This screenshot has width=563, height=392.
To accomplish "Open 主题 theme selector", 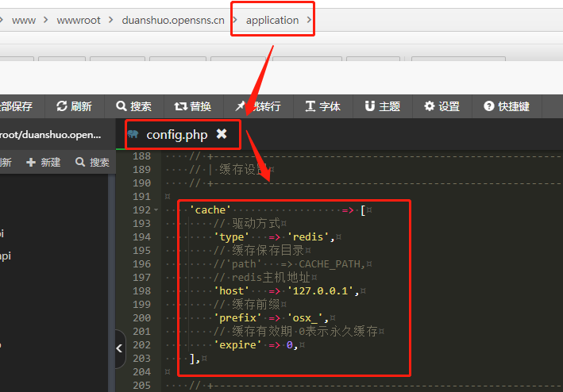I will pos(383,106).
